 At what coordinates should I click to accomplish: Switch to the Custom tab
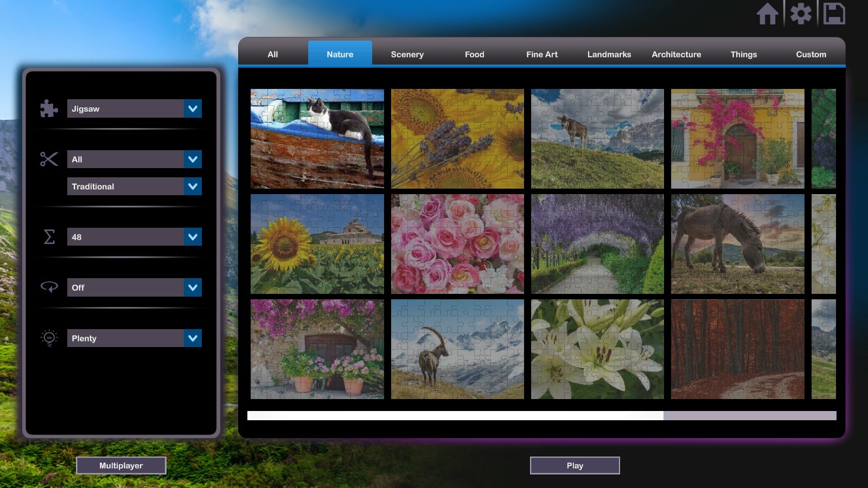click(810, 54)
